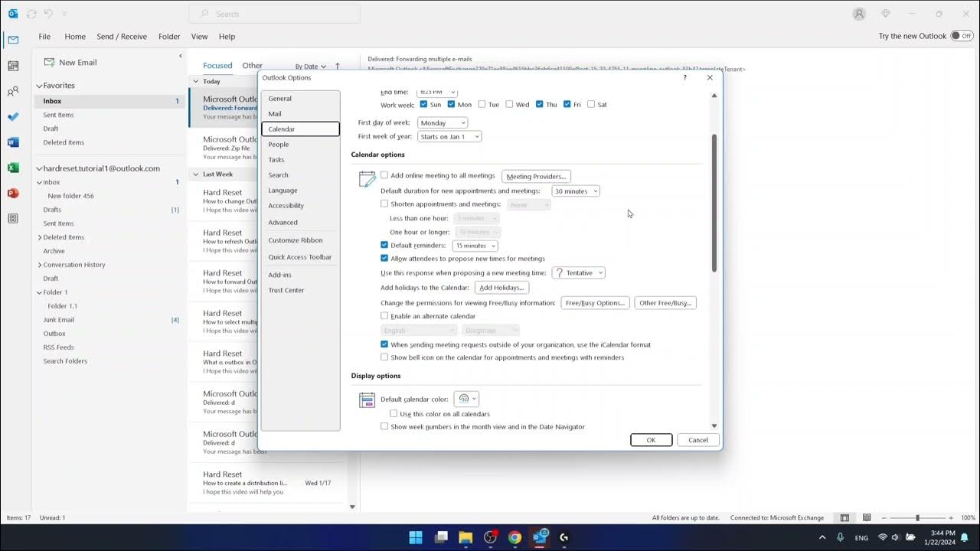
Task: Launch Excel from the left app bar
Action: point(11,168)
